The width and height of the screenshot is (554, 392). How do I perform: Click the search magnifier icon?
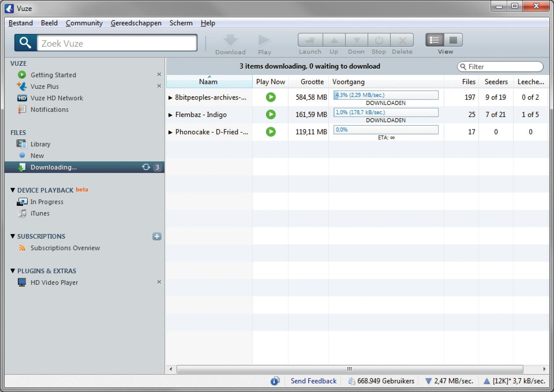click(x=25, y=43)
